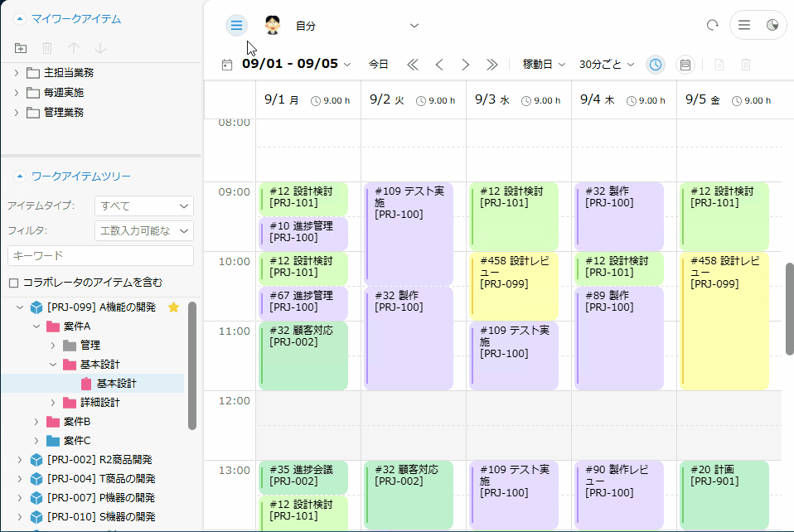This screenshot has width=794, height=532.
Task: Open the 30分ごと interval dropdown
Action: (x=606, y=65)
